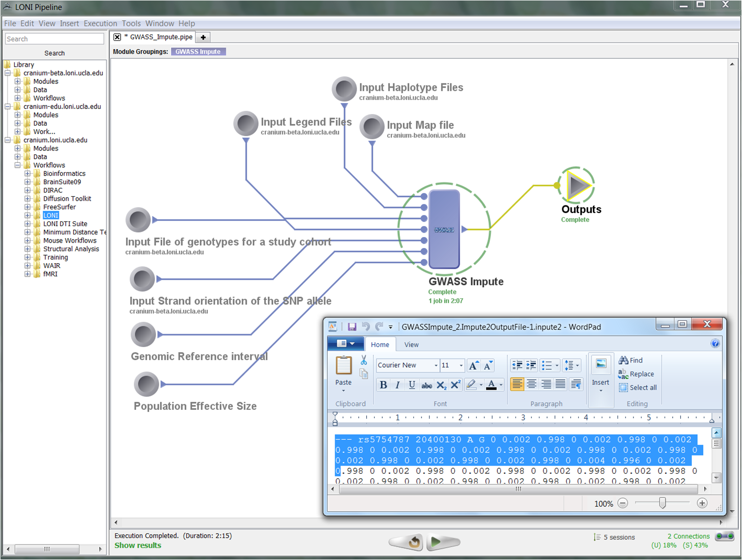Apply subscript formatting in WordPad
Screen dimensions: 742x560
(441, 385)
